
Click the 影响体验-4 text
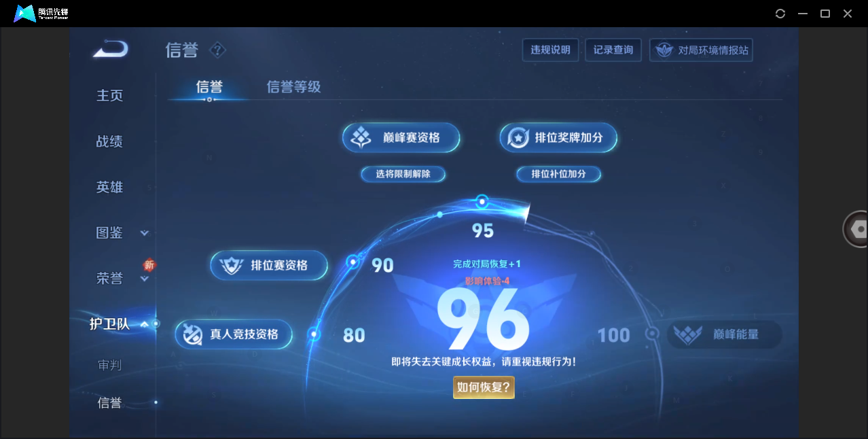487,281
